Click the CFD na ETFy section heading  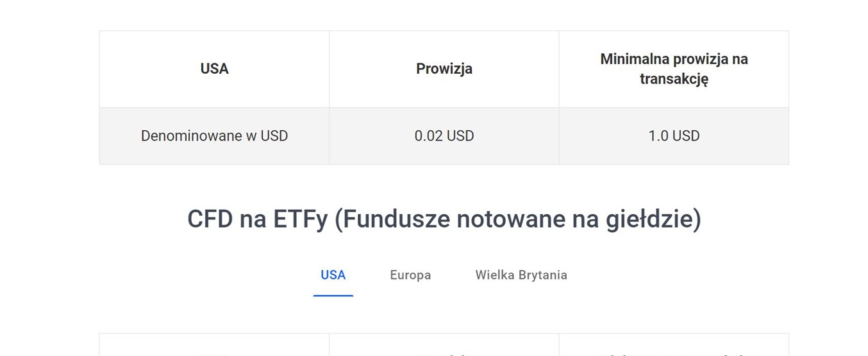(444, 219)
